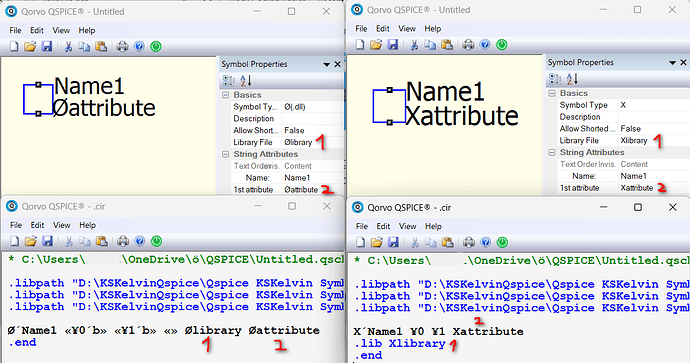
Task: Click Cut scissors icon in top-right window
Action: [414, 44]
